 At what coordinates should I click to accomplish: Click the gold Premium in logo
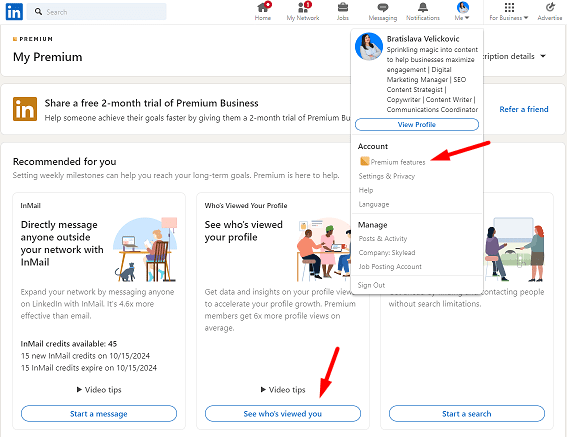coord(25,109)
